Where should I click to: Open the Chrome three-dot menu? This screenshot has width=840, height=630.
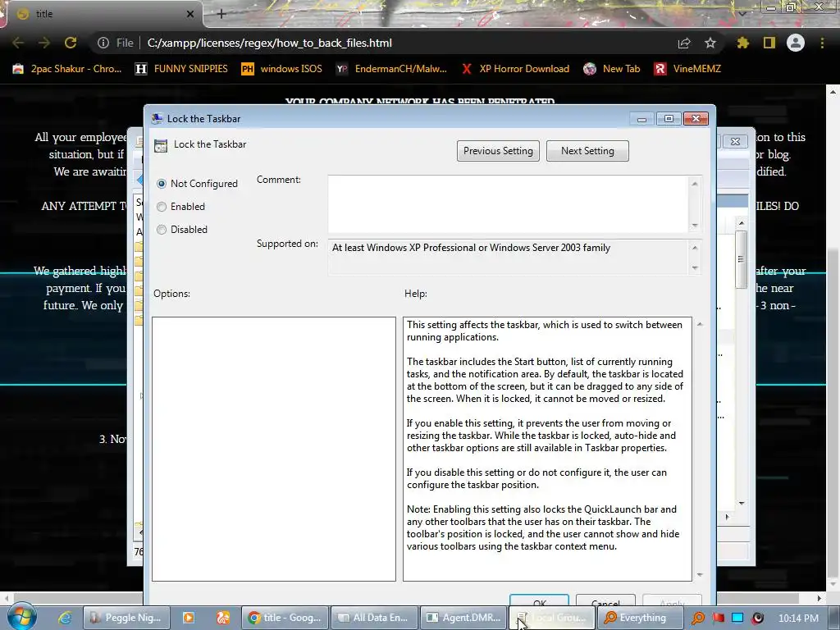point(822,43)
